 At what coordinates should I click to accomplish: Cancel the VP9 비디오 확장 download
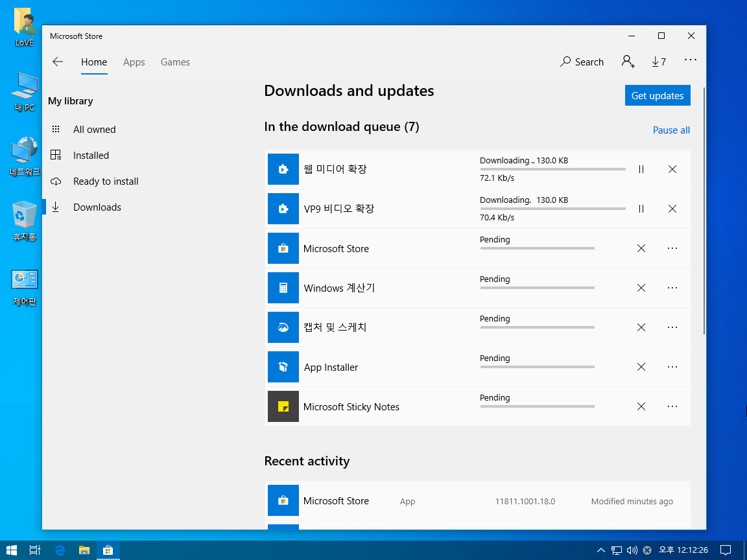[672, 209]
